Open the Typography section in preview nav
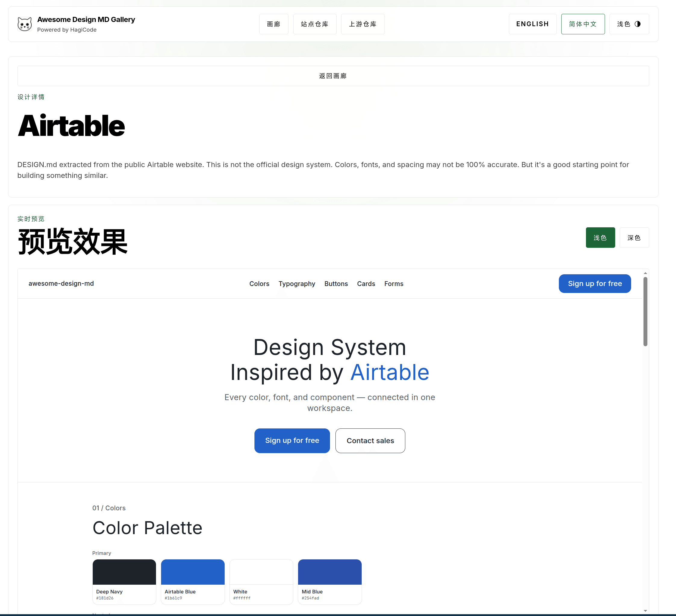Viewport: 676px width, 616px height. click(297, 284)
